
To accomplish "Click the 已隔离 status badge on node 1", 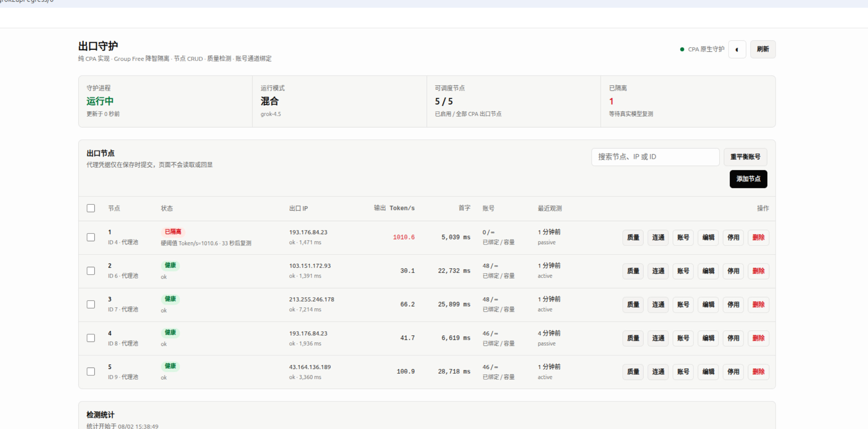I will pyautogui.click(x=173, y=232).
